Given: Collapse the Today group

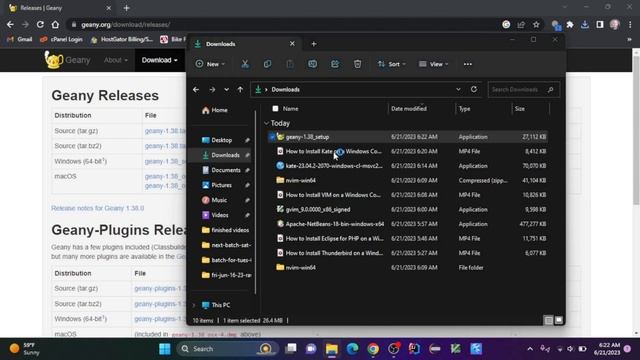Looking at the screenshot, I should click(267, 123).
